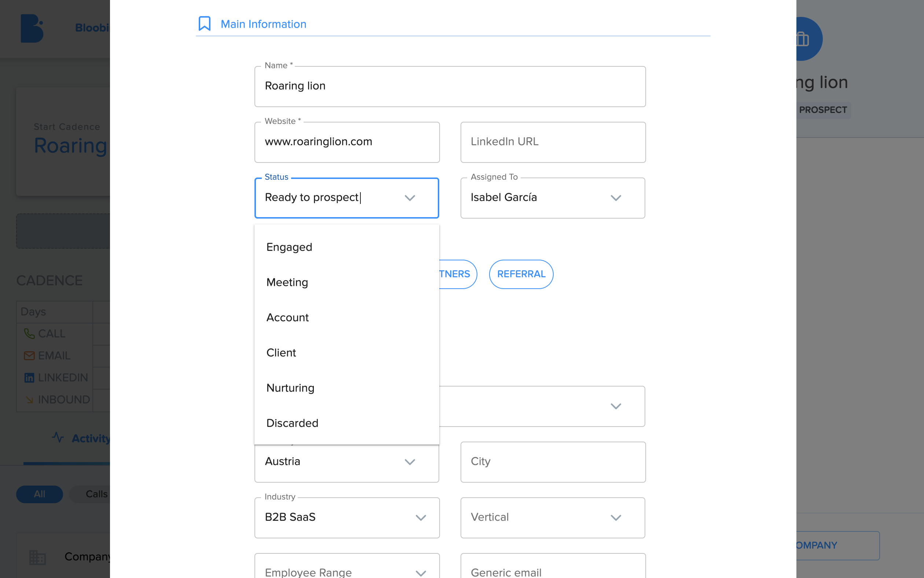
Task: Open the Austria country dropdown
Action: [346, 462]
